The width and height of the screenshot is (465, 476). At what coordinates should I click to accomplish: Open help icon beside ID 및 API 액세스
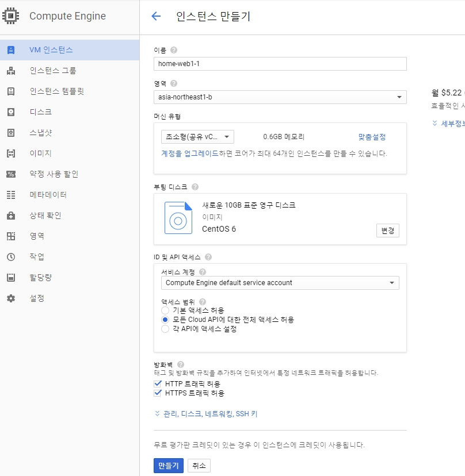click(208, 257)
